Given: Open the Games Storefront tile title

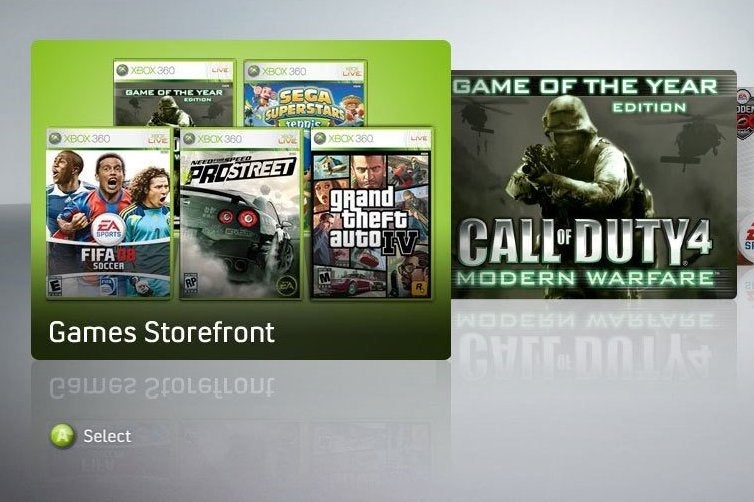Looking at the screenshot, I should [x=162, y=332].
